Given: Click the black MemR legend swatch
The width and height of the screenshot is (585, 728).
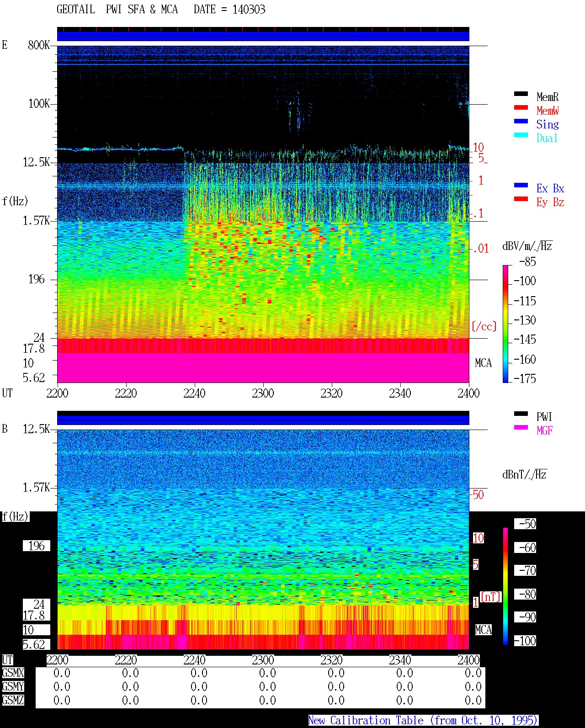Looking at the screenshot, I should pyautogui.click(x=521, y=94).
